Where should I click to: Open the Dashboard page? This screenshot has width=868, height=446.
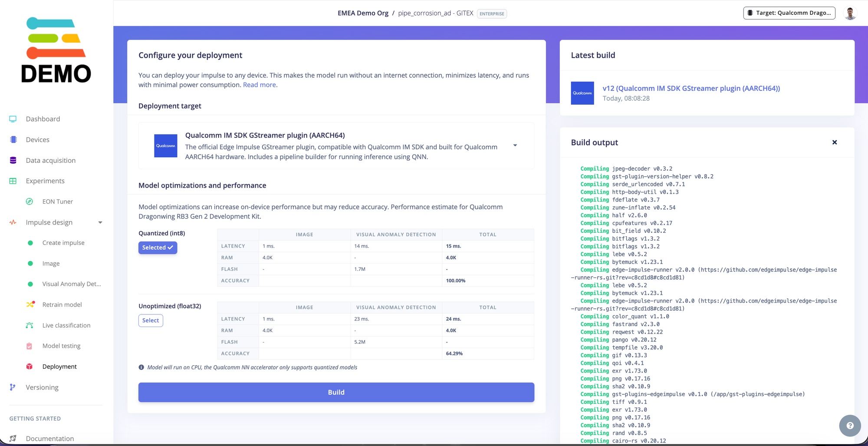click(x=43, y=119)
